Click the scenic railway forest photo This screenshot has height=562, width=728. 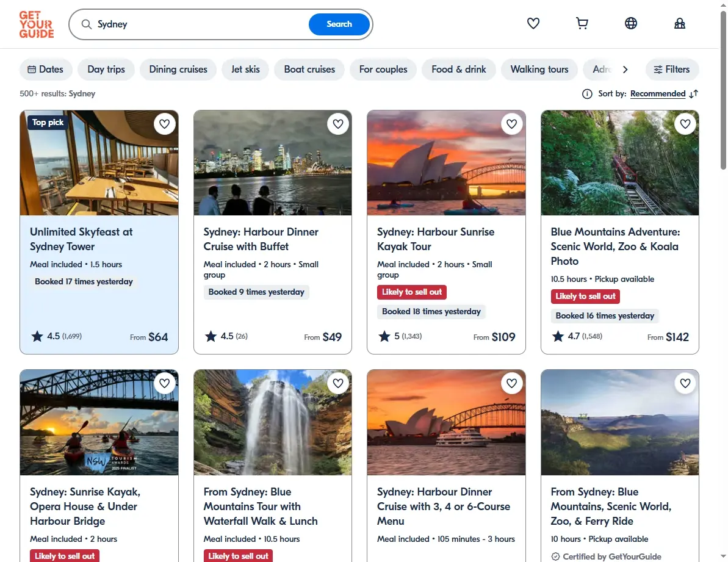[620, 163]
